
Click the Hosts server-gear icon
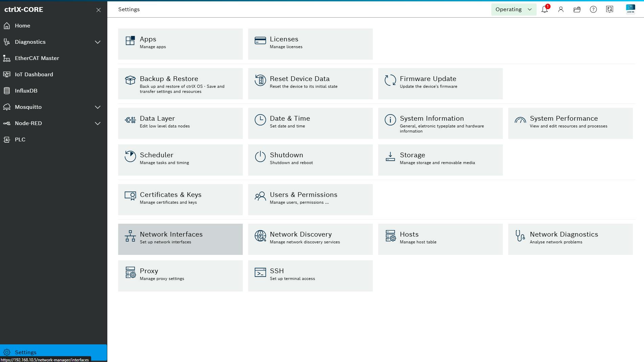click(390, 236)
